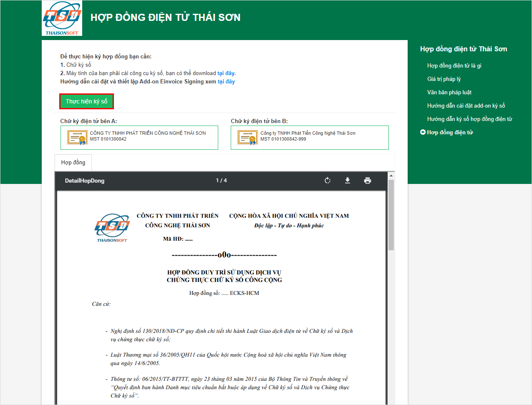Screen dimensions: 532x405
Task: Click the 'Luật Thương mại số 36/2005/QH11' paragraph
Action: coord(228,359)
